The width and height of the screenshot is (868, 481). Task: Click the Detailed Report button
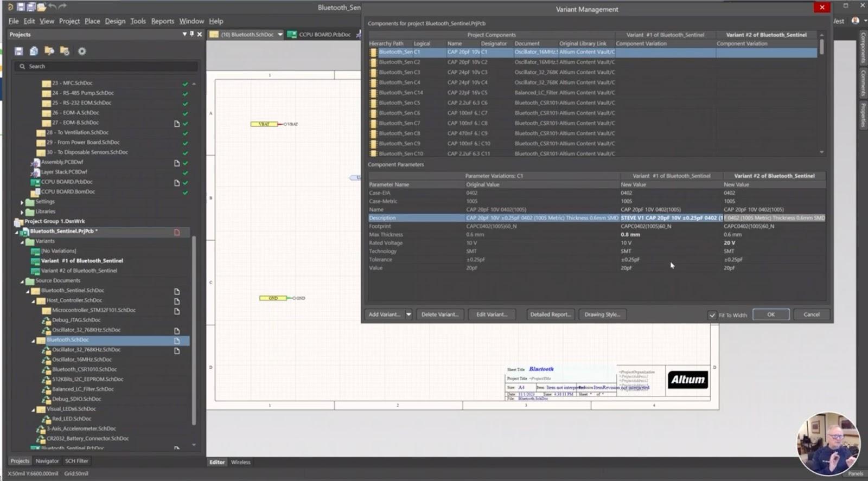click(550, 315)
